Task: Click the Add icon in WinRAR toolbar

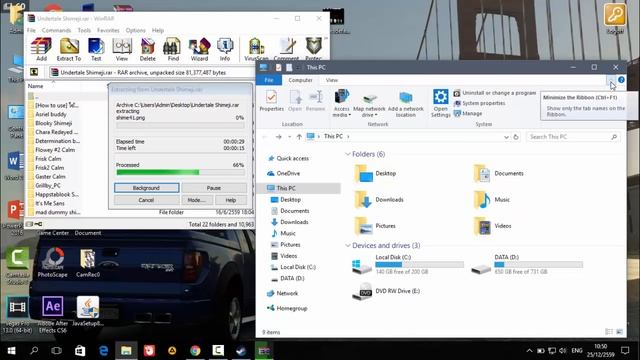Action: click(41, 49)
